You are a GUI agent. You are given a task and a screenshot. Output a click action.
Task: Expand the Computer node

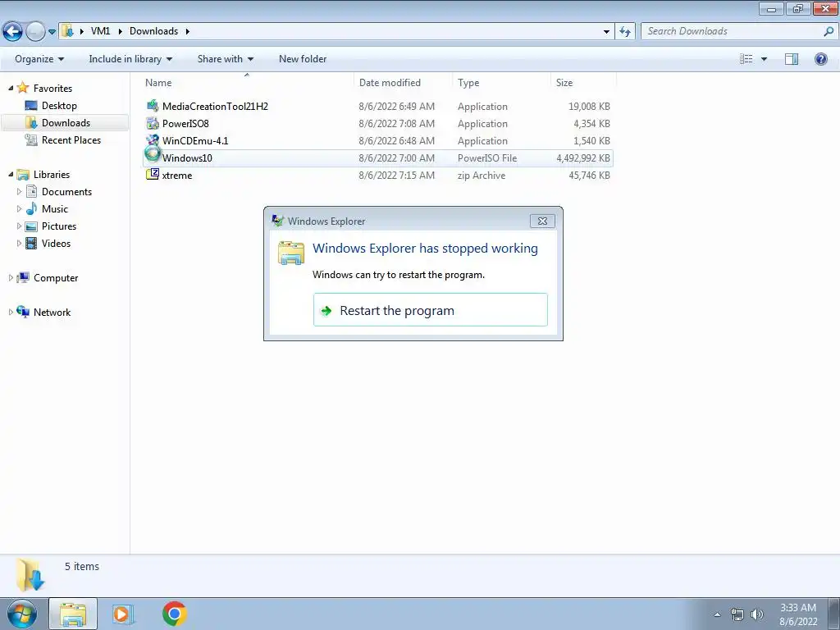(11, 277)
